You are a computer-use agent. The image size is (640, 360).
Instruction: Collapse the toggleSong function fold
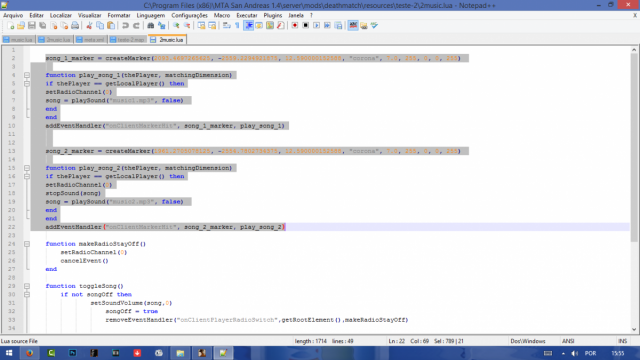point(27,286)
